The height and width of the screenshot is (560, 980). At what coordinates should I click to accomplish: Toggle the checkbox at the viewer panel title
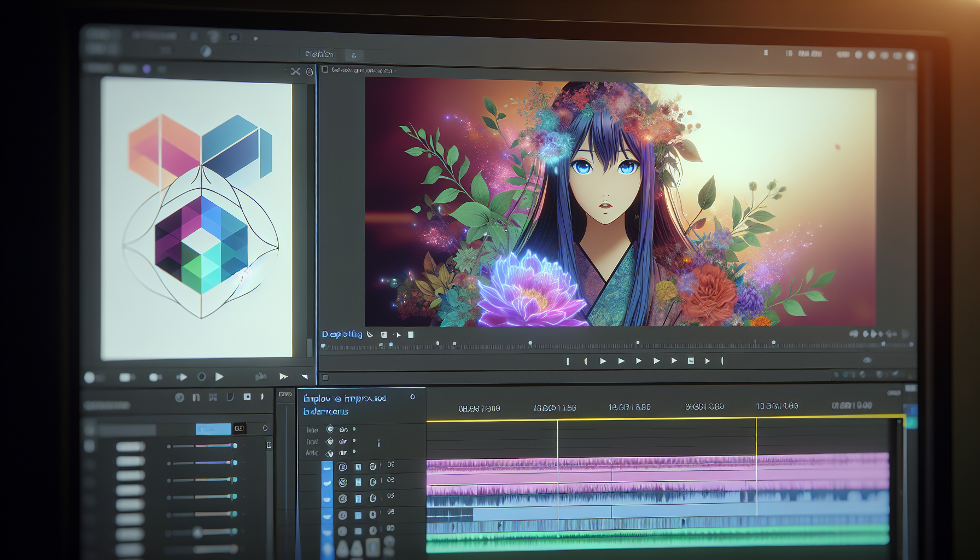[325, 70]
